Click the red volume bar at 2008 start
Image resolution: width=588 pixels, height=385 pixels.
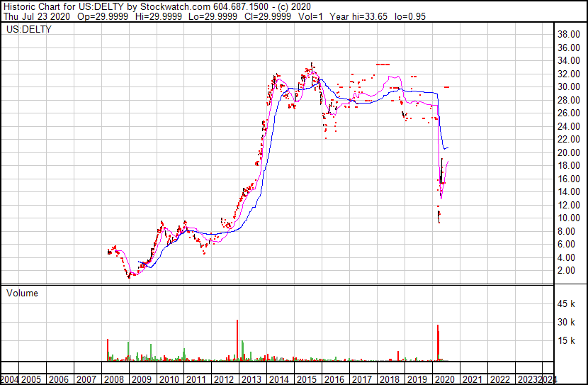pyautogui.click(x=108, y=350)
